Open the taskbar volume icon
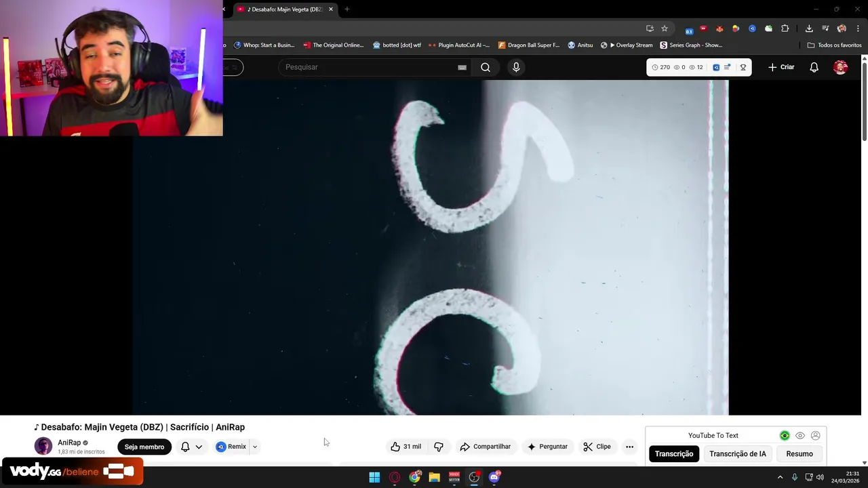The width and height of the screenshot is (868, 488). [x=820, y=477]
